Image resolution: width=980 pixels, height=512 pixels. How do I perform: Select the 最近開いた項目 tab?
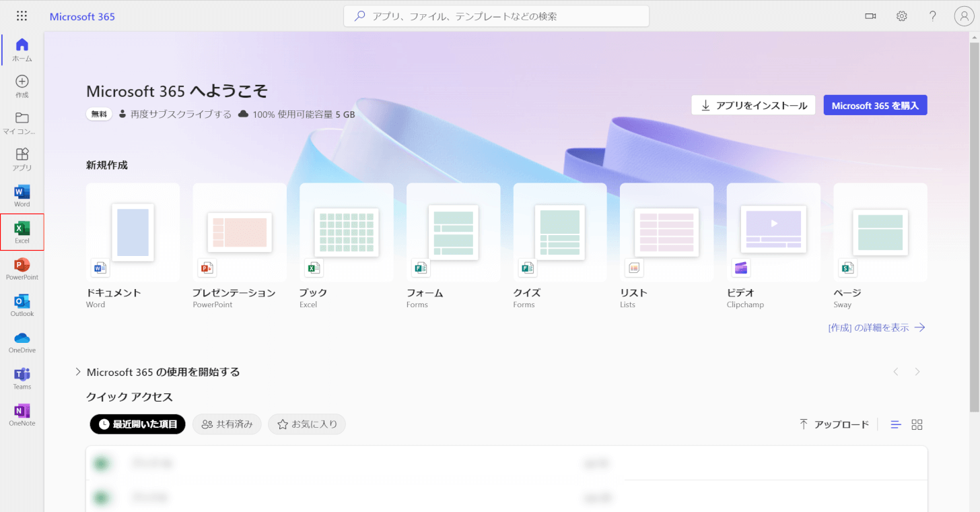137,424
